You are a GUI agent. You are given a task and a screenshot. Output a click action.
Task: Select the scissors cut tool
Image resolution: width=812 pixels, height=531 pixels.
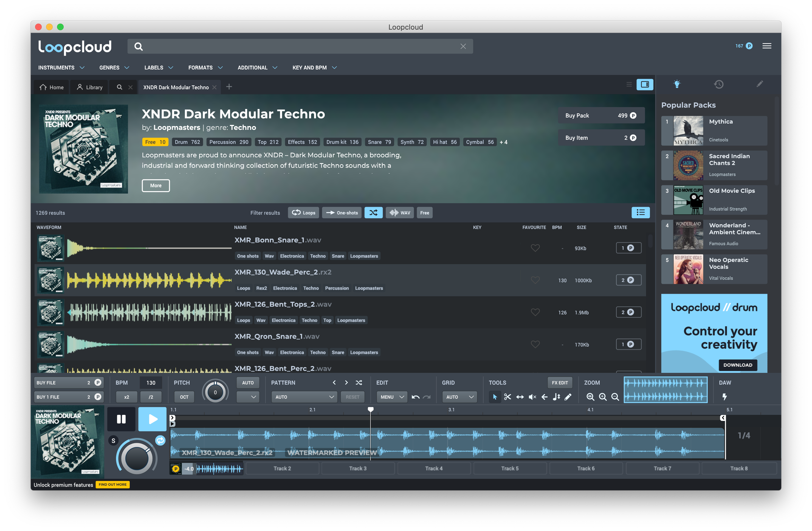pyautogui.click(x=507, y=397)
